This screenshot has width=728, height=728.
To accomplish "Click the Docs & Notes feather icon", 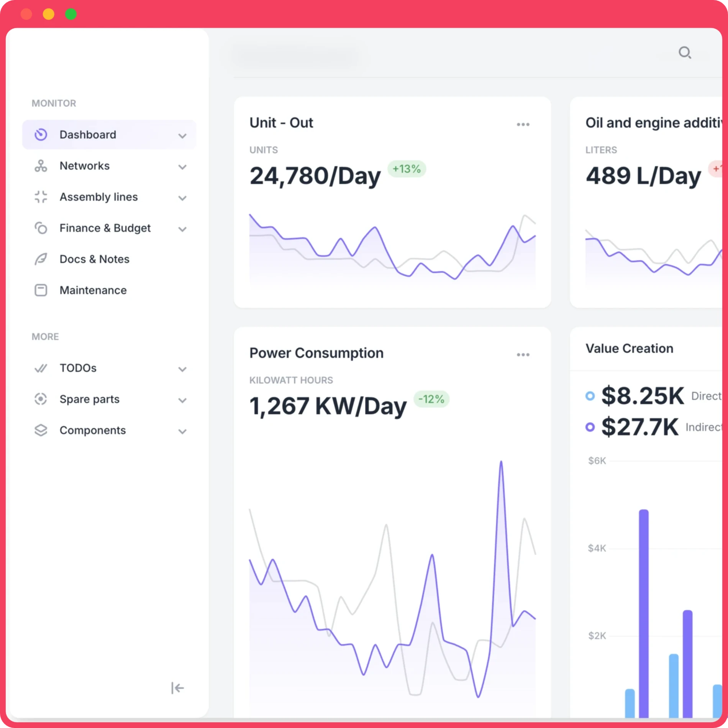I will pos(41,259).
